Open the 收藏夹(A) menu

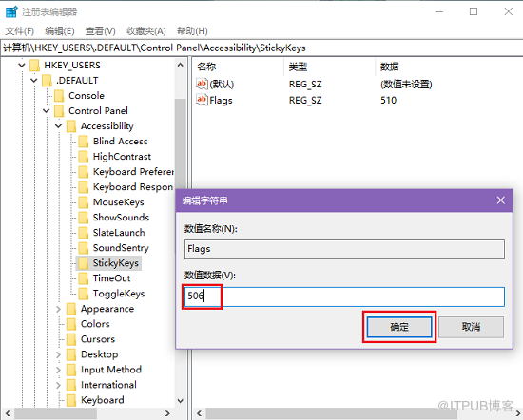[x=146, y=31]
